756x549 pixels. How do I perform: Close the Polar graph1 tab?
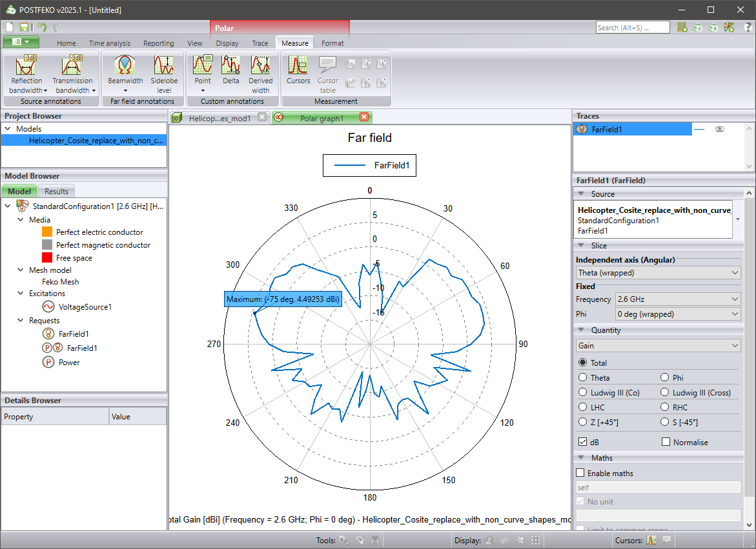tap(364, 117)
